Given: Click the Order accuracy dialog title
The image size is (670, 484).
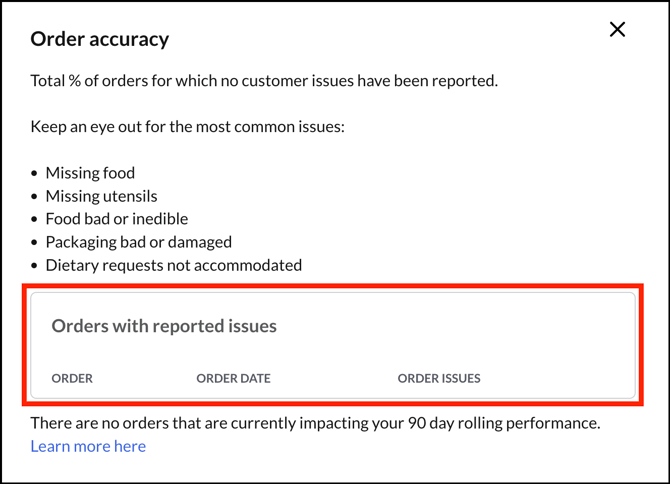Looking at the screenshot, I should 100,39.
